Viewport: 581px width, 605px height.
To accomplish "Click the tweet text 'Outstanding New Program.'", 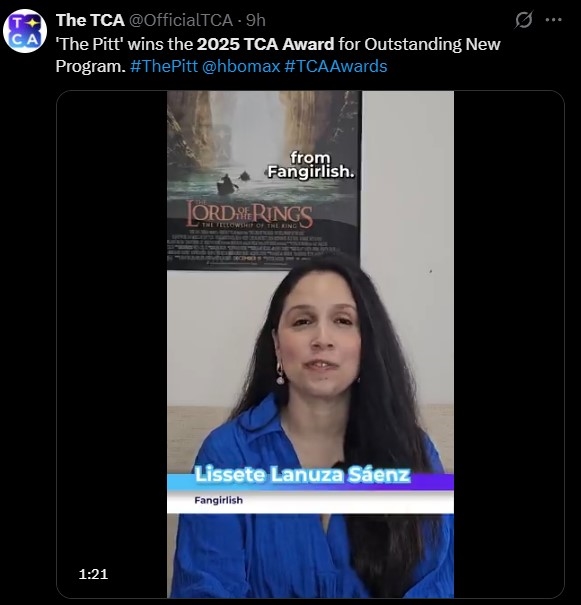I will [278, 55].
